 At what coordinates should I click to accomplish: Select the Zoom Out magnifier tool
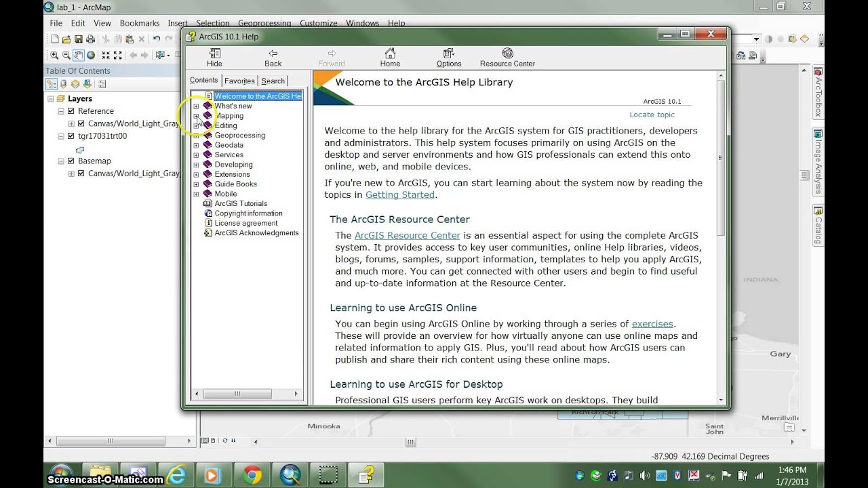tap(66, 55)
